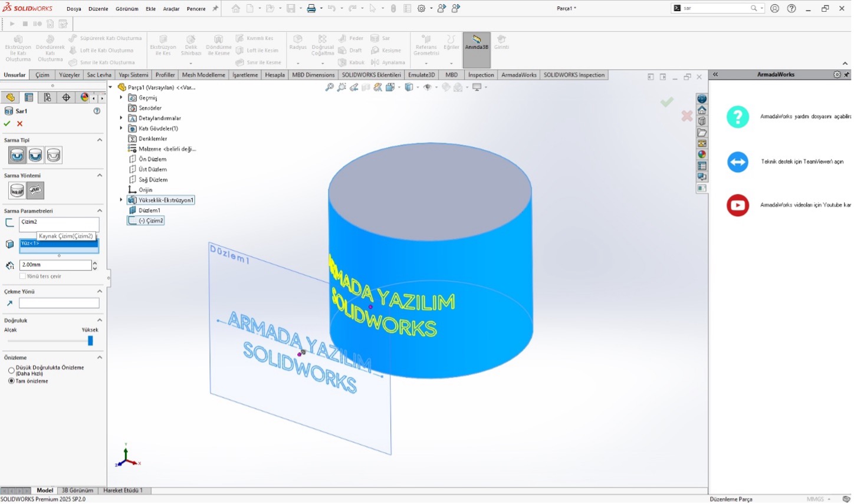
Task: Toggle the Anında3B button in the ribbon
Action: 477,50
